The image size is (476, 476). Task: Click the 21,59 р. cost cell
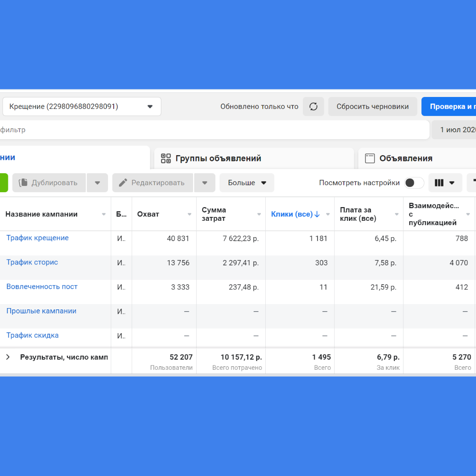[383, 287]
